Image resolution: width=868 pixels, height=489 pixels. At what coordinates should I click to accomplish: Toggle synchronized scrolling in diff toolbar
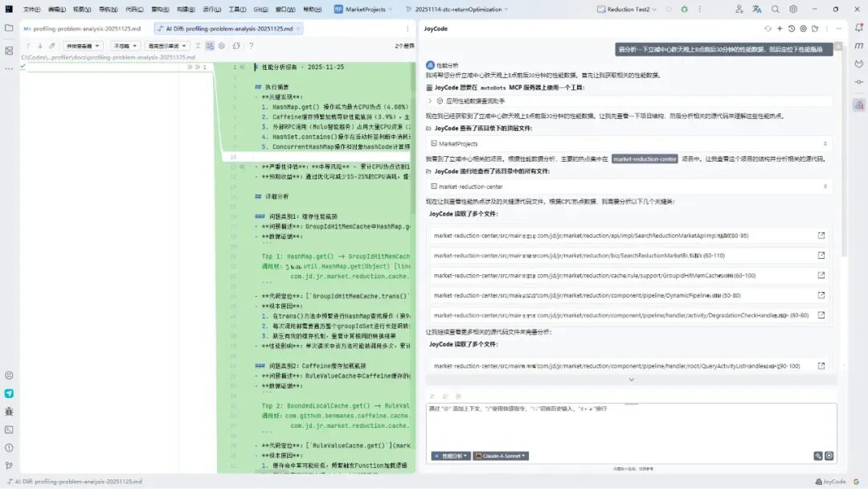(x=210, y=46)
